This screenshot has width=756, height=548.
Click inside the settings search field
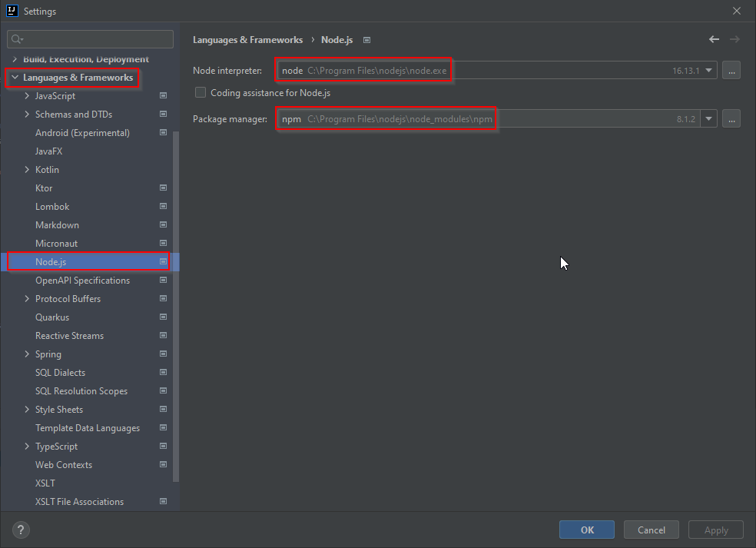click(90, 38)
